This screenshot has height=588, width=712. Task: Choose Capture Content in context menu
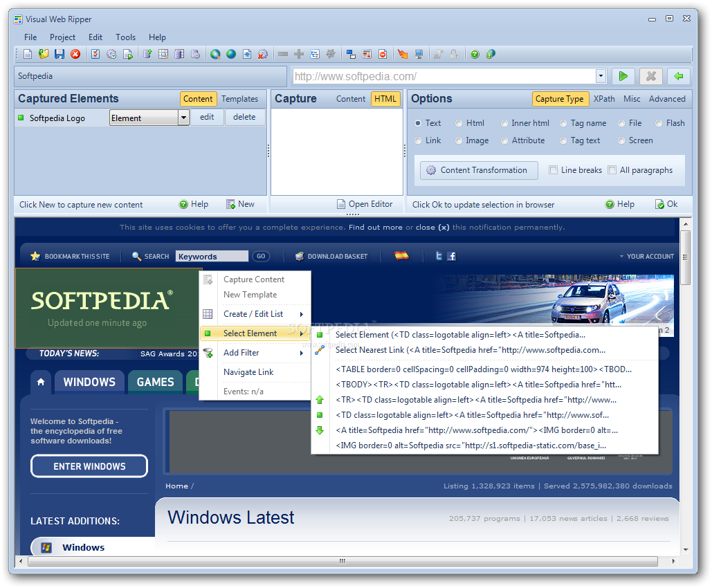(254, 279)
